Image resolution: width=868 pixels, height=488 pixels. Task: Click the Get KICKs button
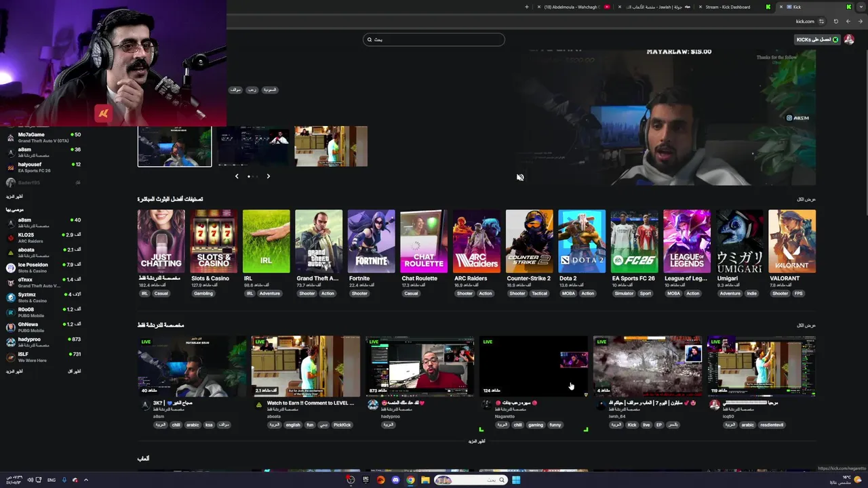(817, 39)
